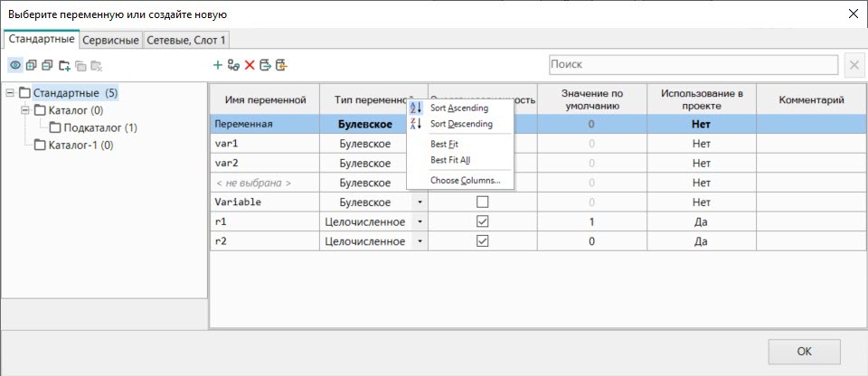Screen dimensions: 868x376
Task: Click the export variables icon
Action: 265,65
